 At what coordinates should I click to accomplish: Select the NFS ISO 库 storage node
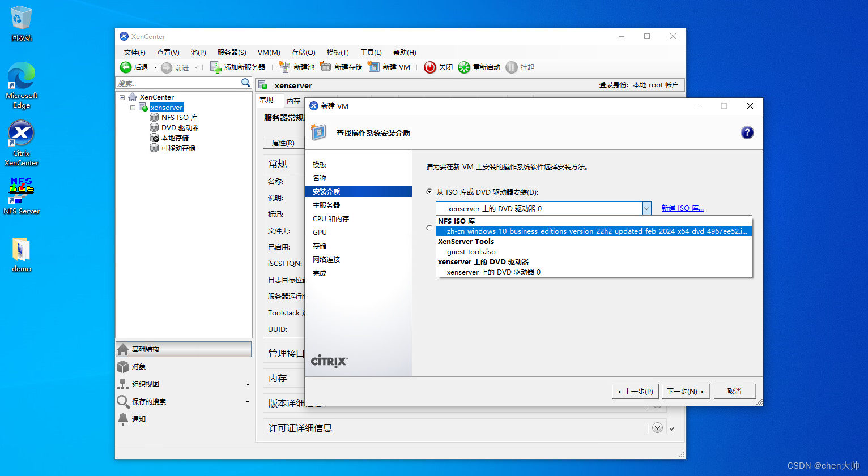174,118
